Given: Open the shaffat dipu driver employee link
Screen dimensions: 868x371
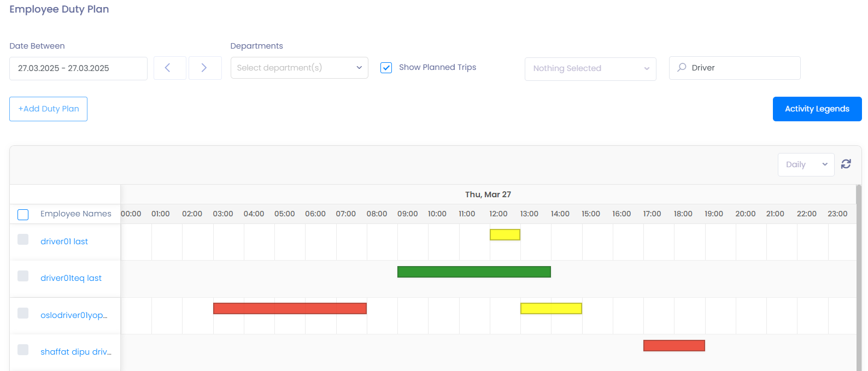Looking at the screenshot, I should (x=75, y=352).
